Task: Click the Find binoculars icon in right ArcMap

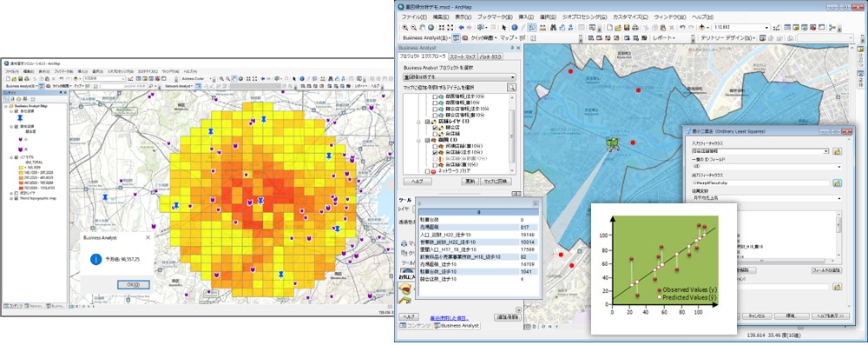Action: pyautogui.click(x=553, y=27)
